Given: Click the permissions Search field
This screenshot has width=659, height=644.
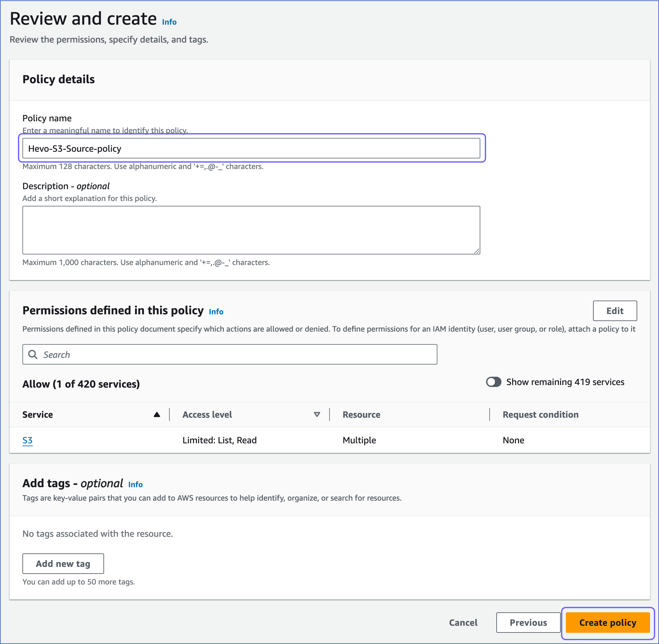Looking at the screenshot, I should click(x=230, y=354).
